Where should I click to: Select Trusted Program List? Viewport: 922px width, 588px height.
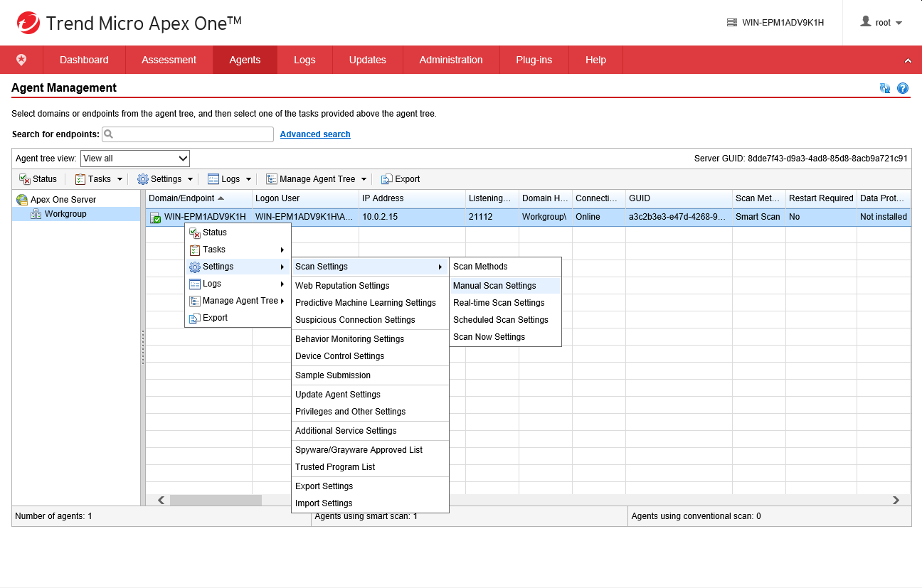pyautogui.click(x=370, y=467)
